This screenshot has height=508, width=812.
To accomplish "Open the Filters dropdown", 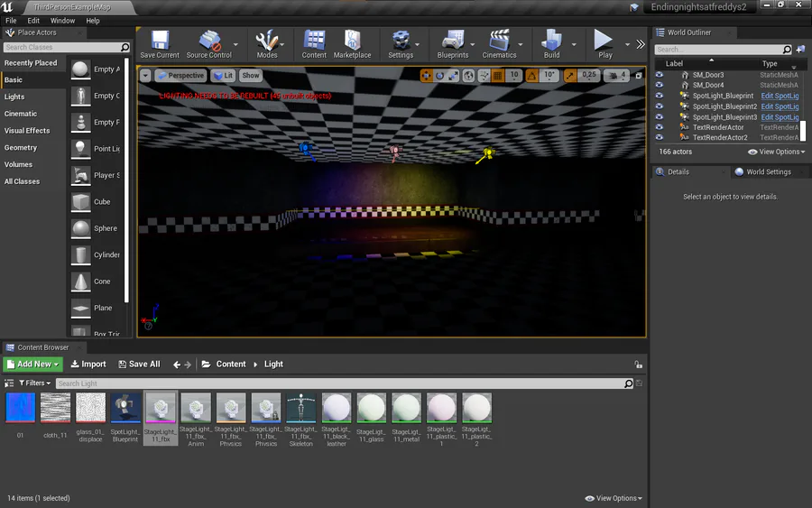I will pos(34,383).
